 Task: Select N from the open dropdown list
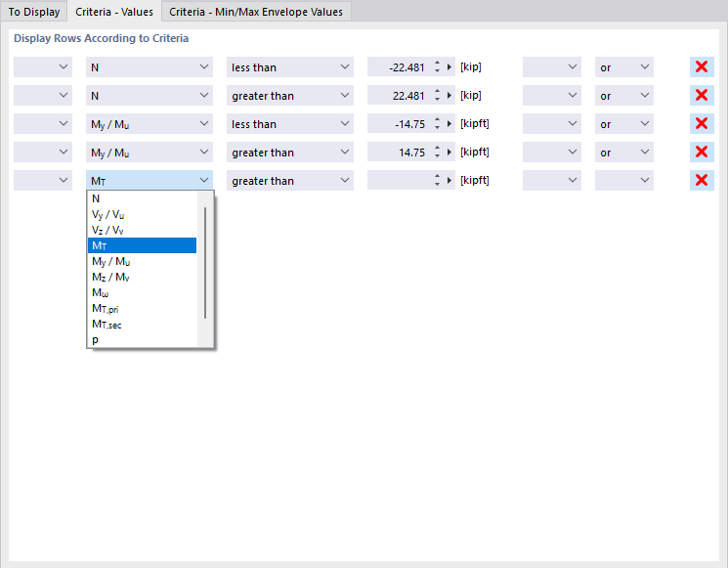pyautogui.click(x=142, y=198)
